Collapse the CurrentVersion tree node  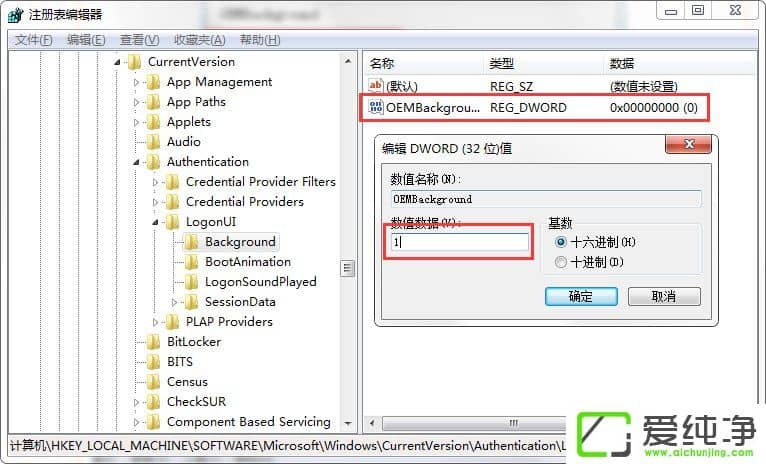117,63
